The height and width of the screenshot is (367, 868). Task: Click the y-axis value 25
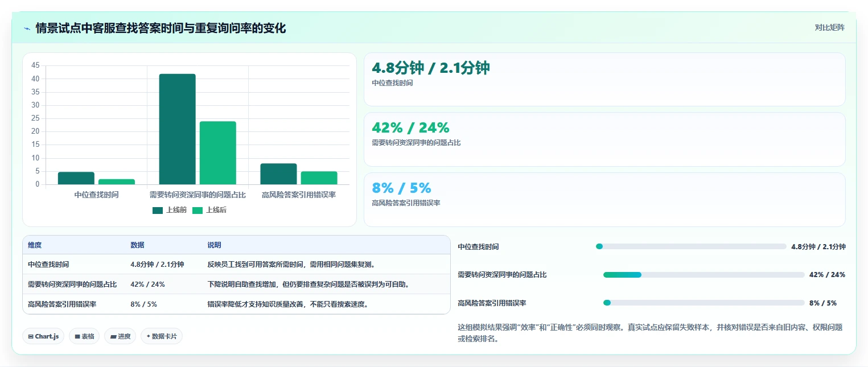tap(35, 118)
